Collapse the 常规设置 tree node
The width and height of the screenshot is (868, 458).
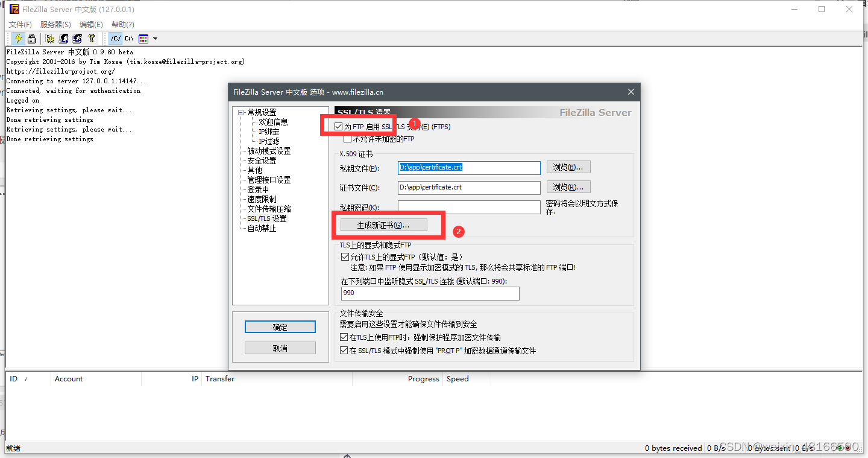[x=241, y=112]
